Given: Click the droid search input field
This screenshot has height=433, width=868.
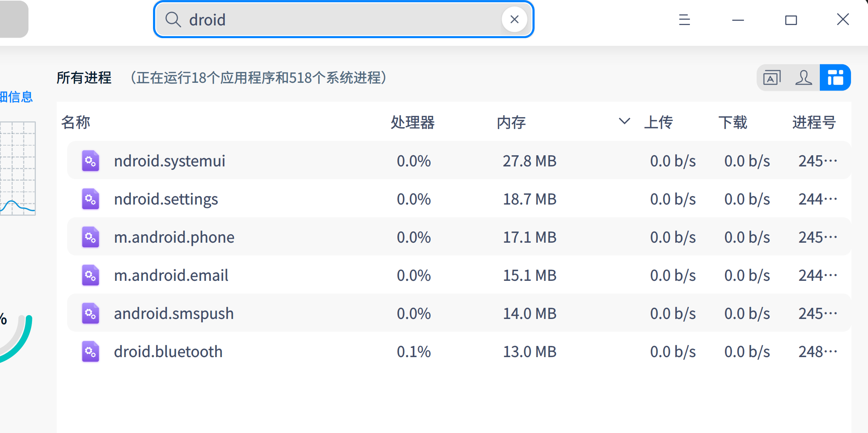Looking at the screenshot, I should (339, 20).
